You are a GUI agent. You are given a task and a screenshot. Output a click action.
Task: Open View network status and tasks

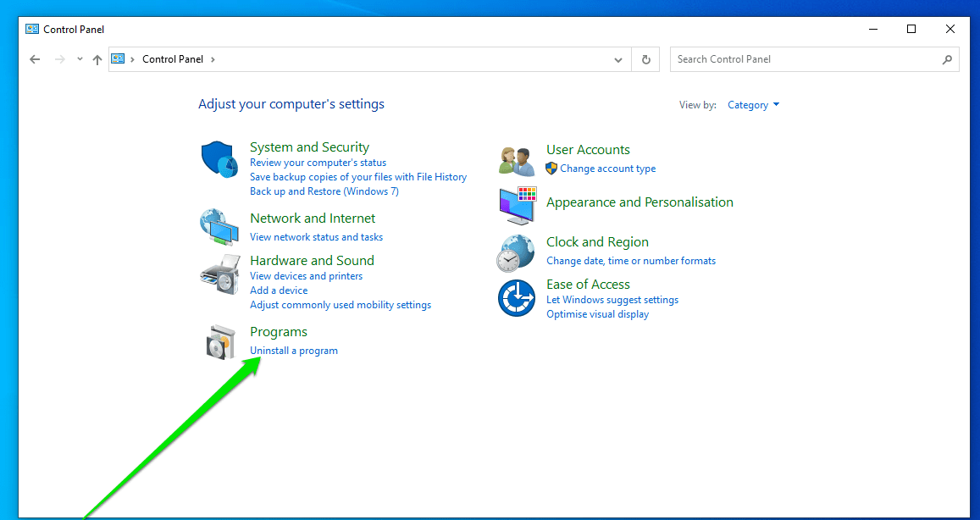[316, 237]
